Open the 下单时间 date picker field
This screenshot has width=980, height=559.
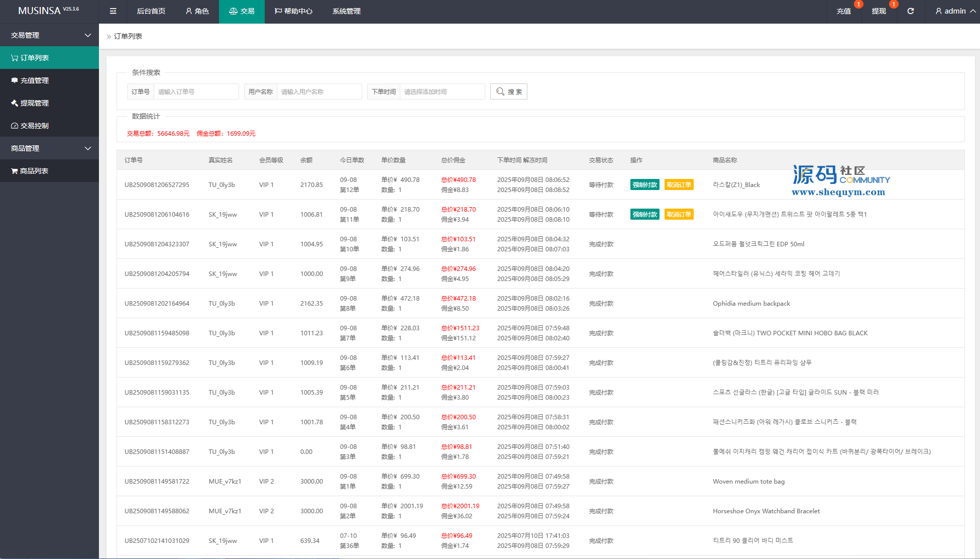click(x=442, y=91)
